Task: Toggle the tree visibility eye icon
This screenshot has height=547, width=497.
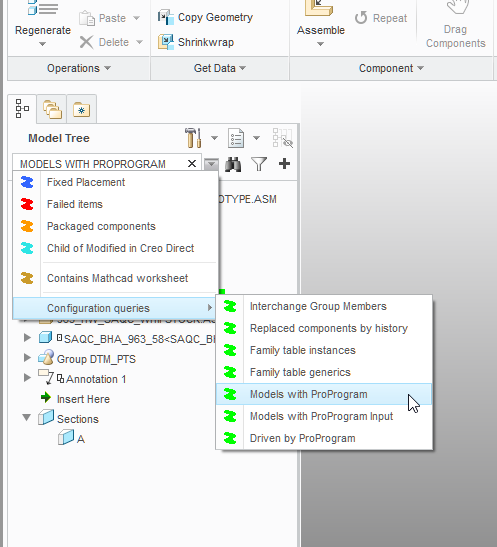Action: pyautogui.click(x=283, y=138)
